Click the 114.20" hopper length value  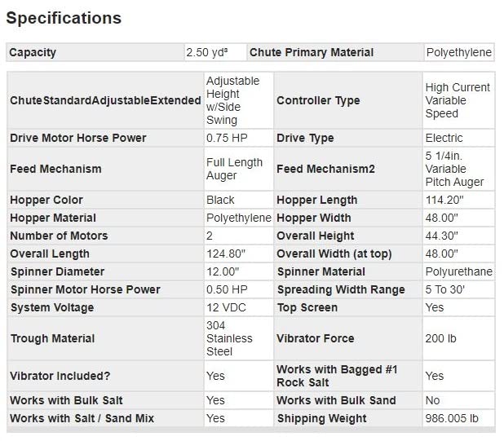[444, 200]
